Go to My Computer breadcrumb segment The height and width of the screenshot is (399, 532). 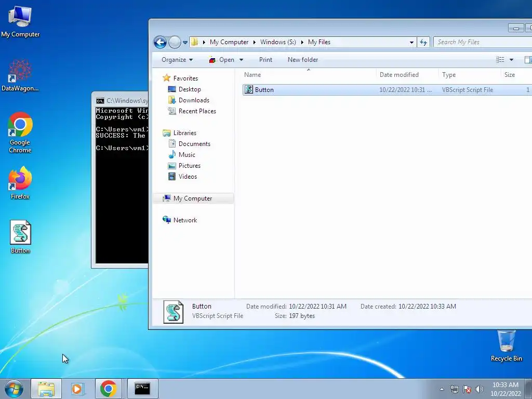229,42
